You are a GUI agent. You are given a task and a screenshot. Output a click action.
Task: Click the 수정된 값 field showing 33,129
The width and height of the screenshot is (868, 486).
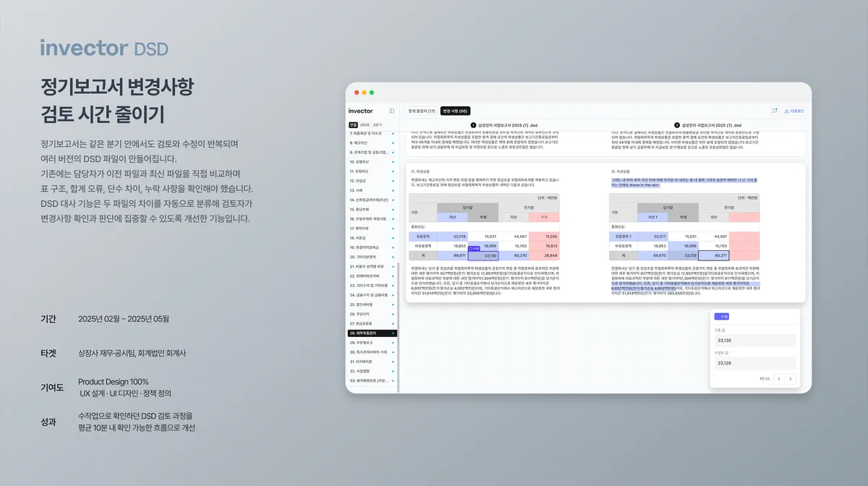tap(754, 363)
